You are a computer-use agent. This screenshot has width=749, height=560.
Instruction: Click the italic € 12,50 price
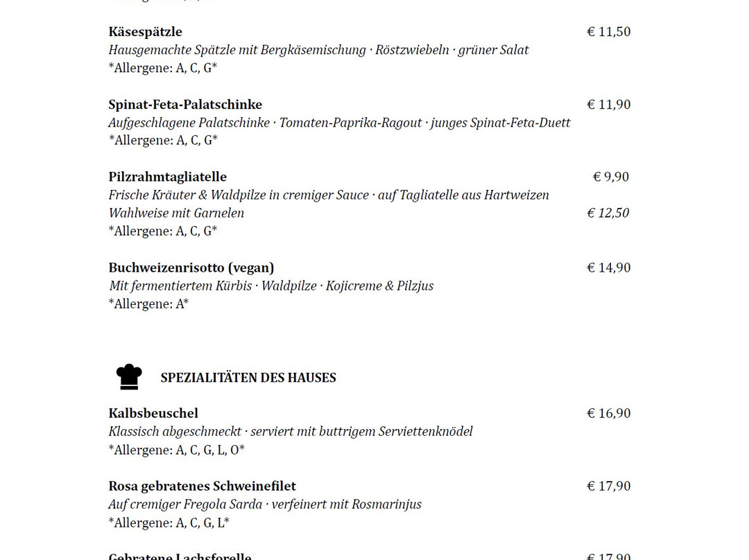(608, 213)
